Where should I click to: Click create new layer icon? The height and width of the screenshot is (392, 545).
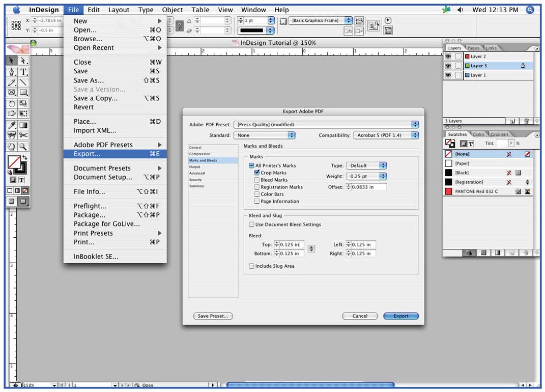click(x=512, y=121)
